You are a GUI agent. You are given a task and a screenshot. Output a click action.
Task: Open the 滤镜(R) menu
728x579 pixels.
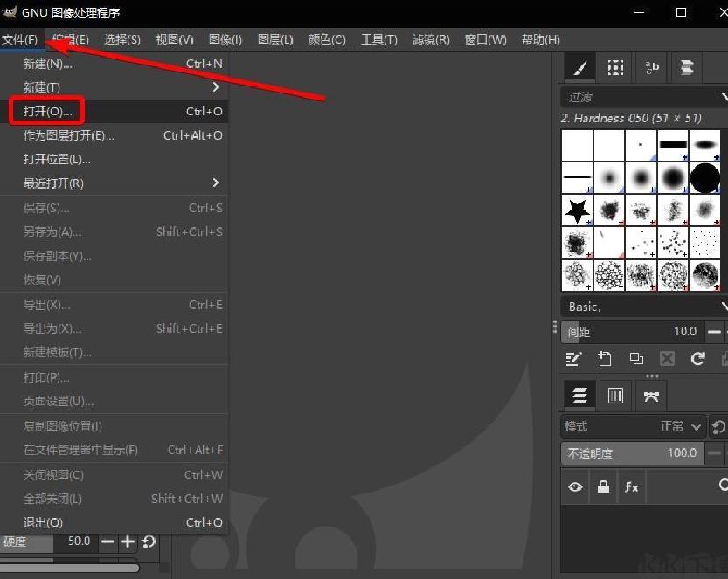coord(431,39)
